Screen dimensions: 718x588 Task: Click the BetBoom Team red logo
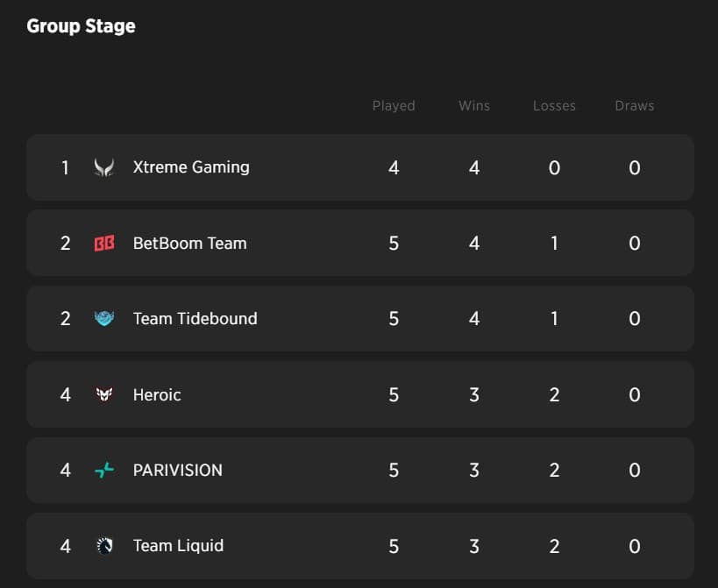(x=104, y=244)
